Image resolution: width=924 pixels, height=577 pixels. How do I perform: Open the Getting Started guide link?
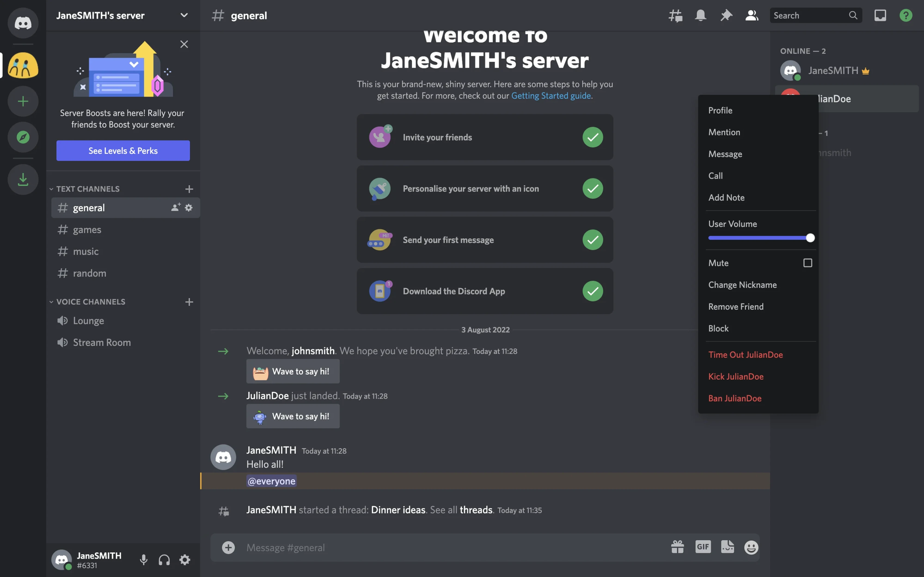point(551,95)
